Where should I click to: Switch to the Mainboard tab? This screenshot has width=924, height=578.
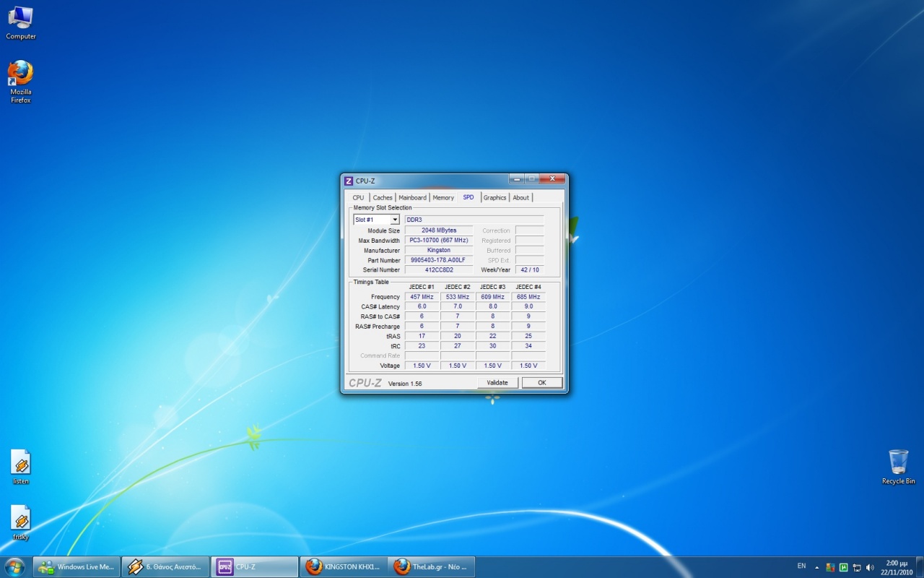click(412, 197)
